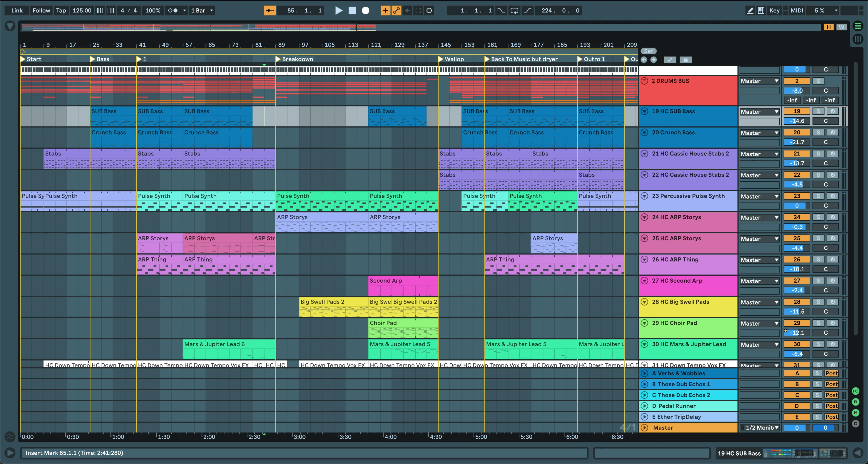Click the Stop transport button

point(352,10)
